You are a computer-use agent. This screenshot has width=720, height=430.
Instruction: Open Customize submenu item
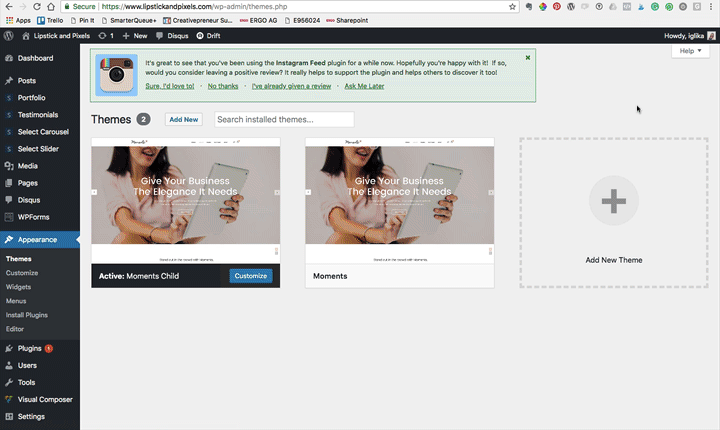[22, 272]
